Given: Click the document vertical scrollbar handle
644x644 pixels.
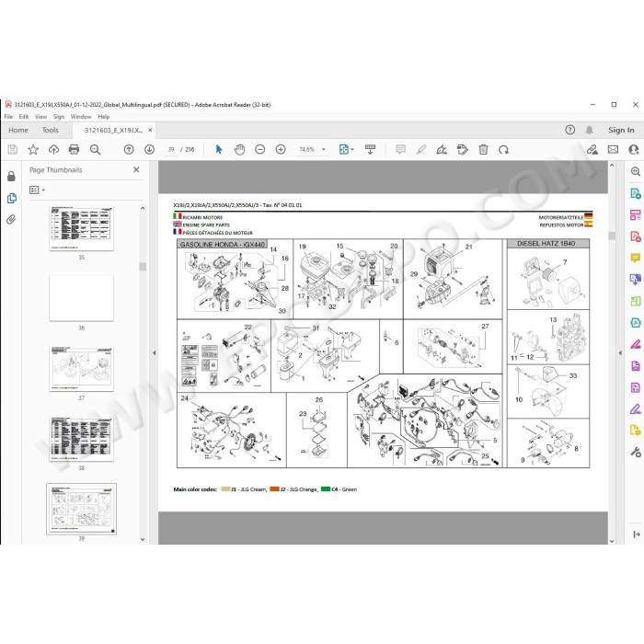Looking at the screenshot, I should click(612, 236).
